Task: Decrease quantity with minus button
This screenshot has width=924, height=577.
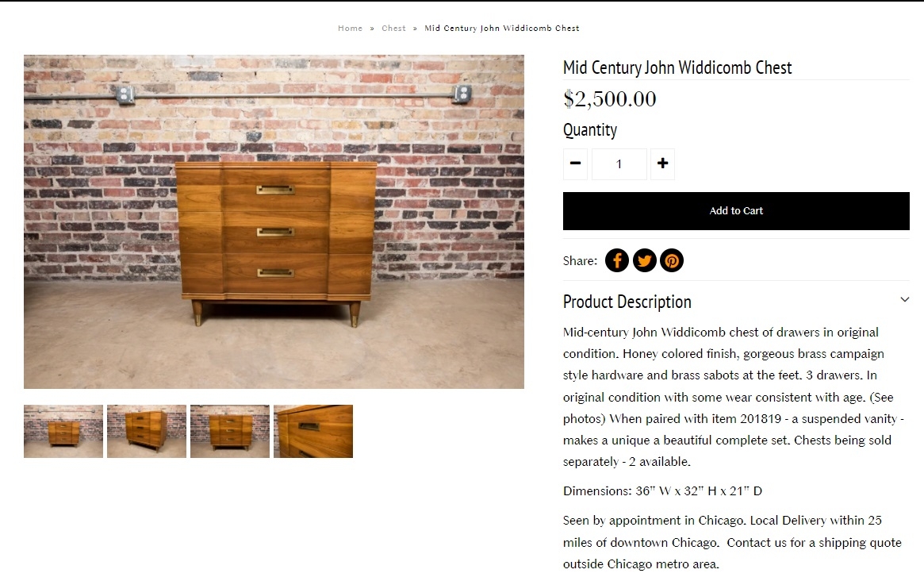Action: click(575, 164)
